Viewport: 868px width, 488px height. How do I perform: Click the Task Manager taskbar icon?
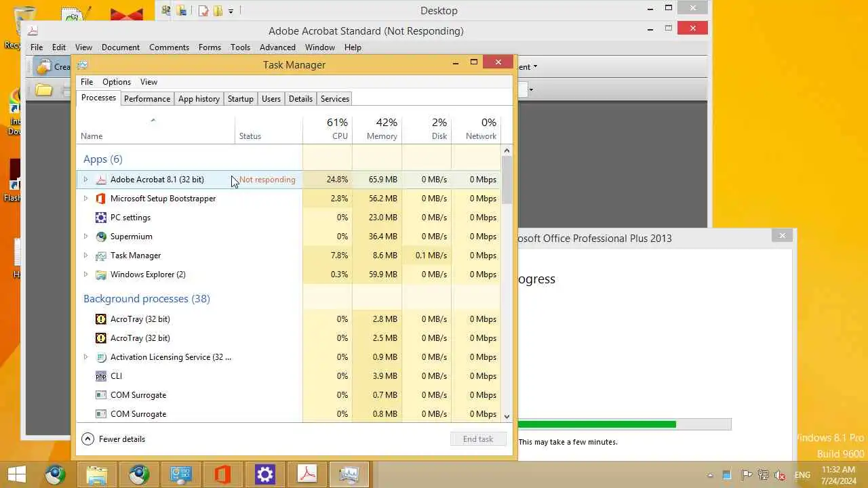coord(349,474)
